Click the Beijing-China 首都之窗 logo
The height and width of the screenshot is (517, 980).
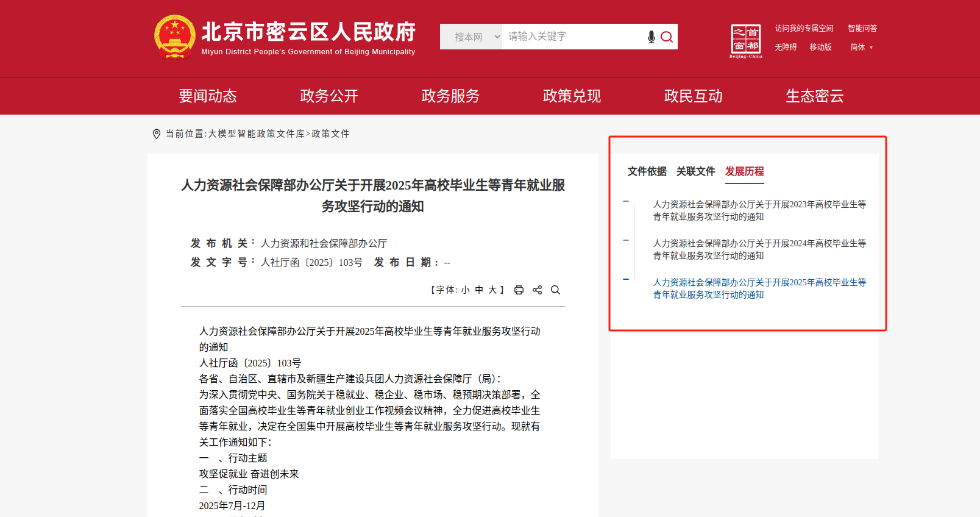746,41
